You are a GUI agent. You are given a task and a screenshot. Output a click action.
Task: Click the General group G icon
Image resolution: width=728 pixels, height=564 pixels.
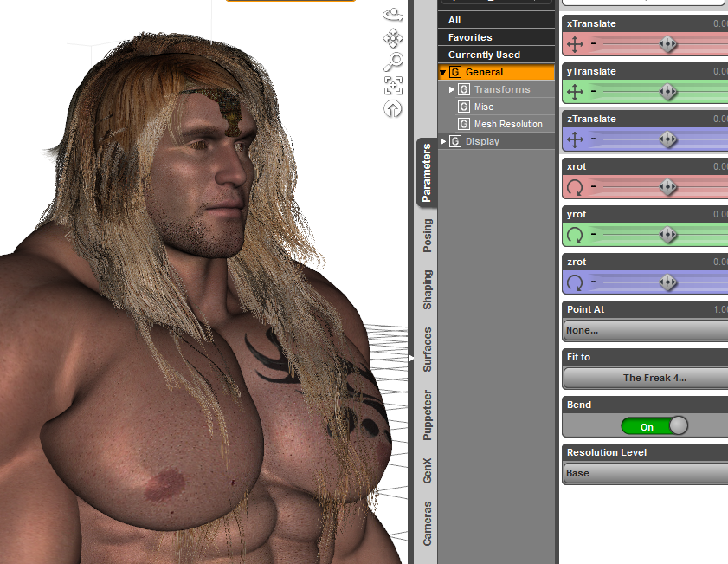(455, 72)
